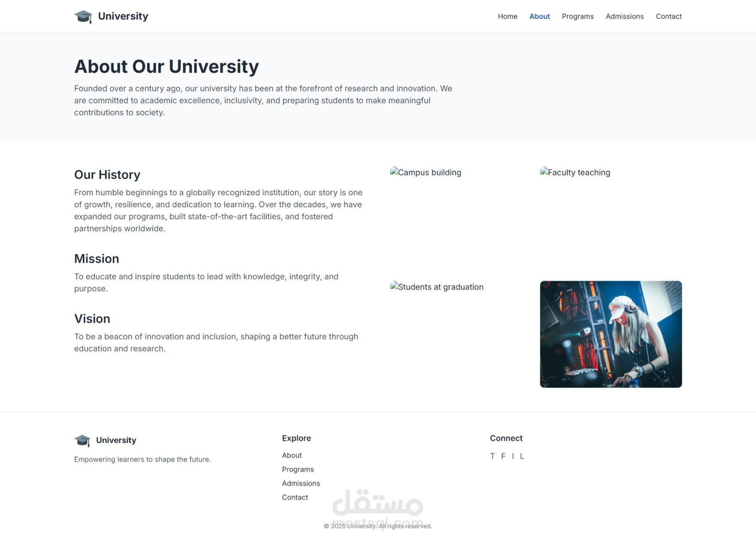
Task: Click the University brand name in header
Action: (x=123, y=16)
